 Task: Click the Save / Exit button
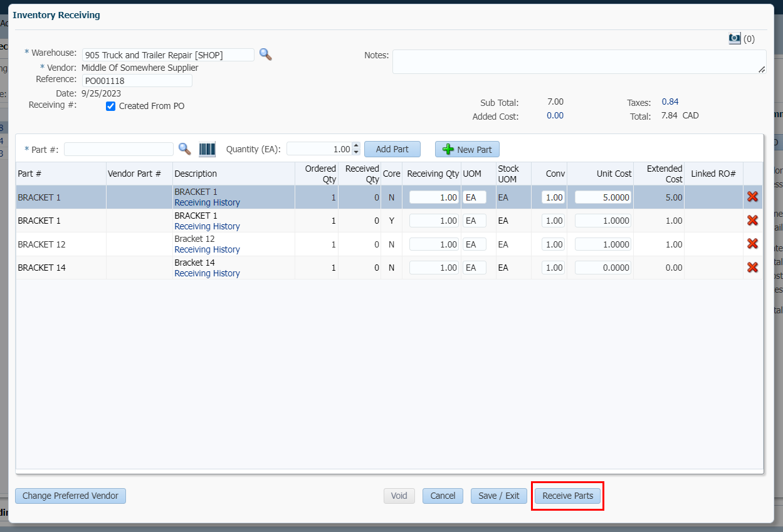coord(499,496)
